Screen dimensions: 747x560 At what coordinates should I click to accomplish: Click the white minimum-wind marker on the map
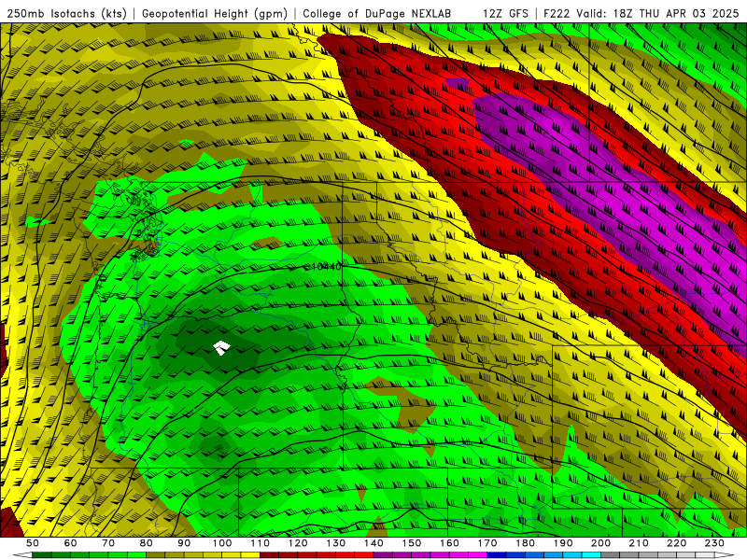221,347
